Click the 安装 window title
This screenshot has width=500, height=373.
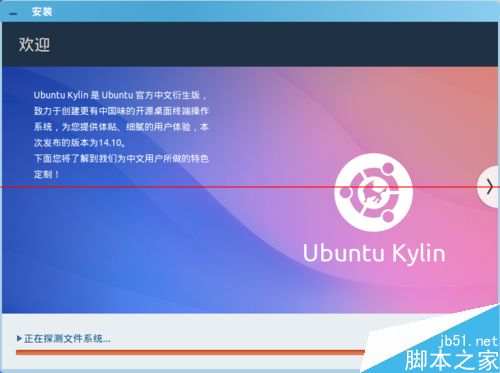pos(42,12)
